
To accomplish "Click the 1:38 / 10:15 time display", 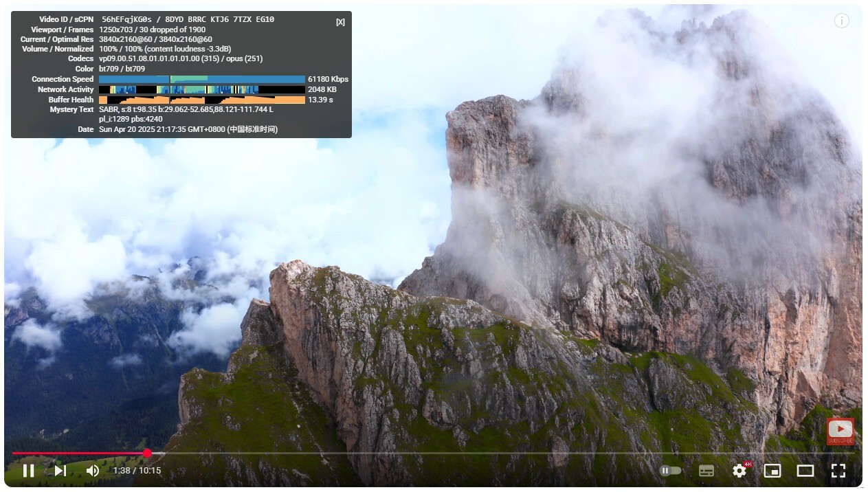I will (137, 471).
